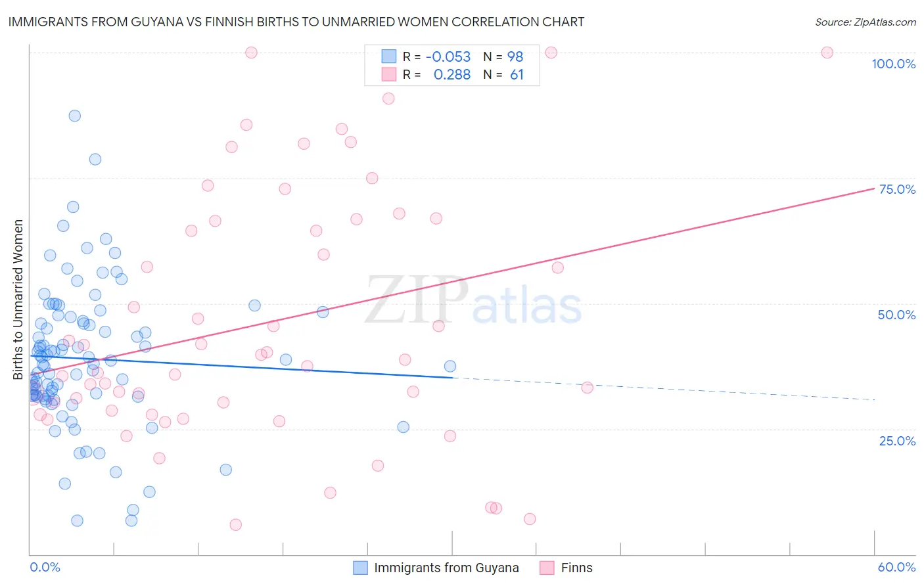This screenshot has width=924, height=586.
Task: Click the 50.0% y-axis label
Action: (x=896, y=315)
